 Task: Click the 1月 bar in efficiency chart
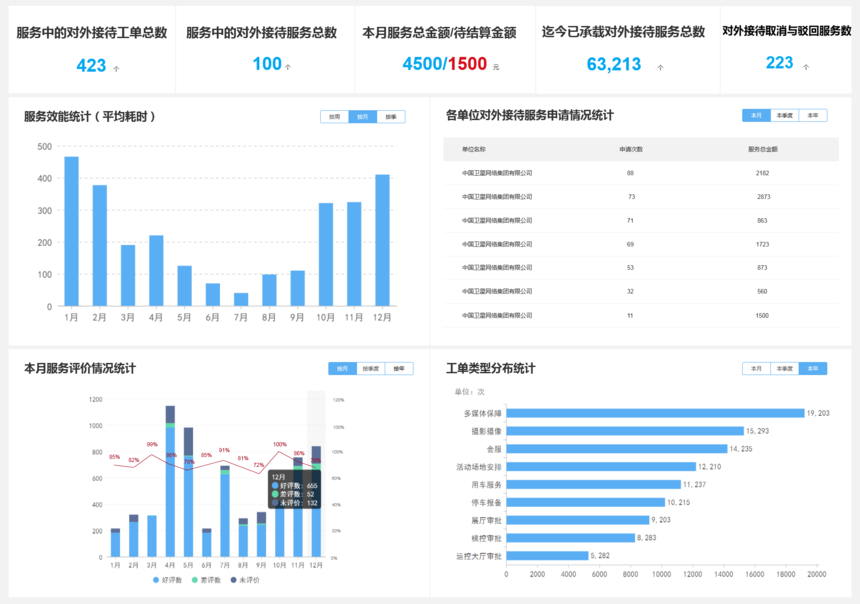[x=71, y=232]
